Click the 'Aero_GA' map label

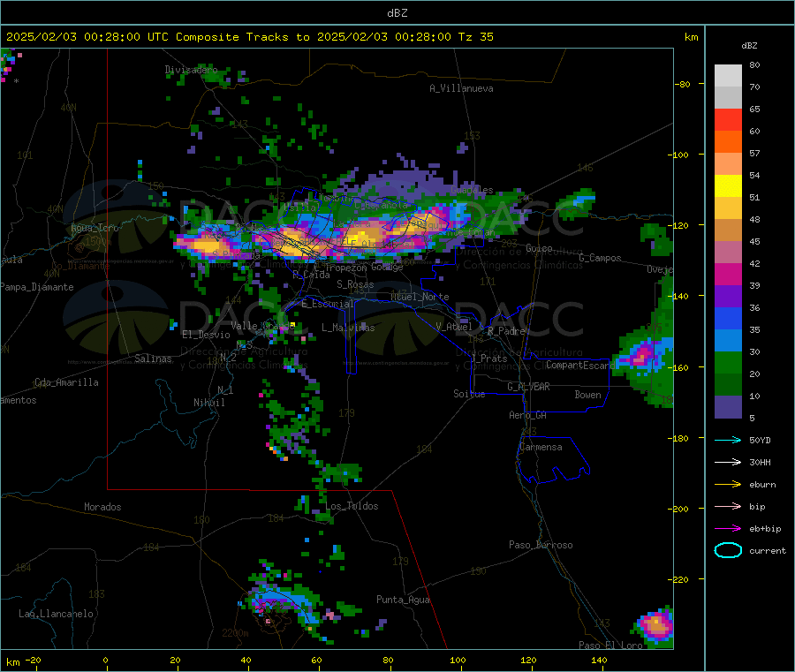527,415
